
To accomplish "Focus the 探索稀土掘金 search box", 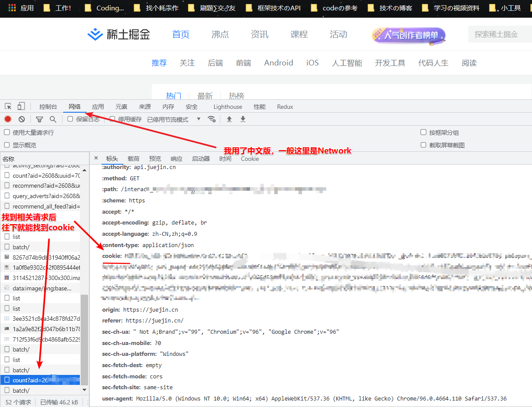I will pos(500,34).
